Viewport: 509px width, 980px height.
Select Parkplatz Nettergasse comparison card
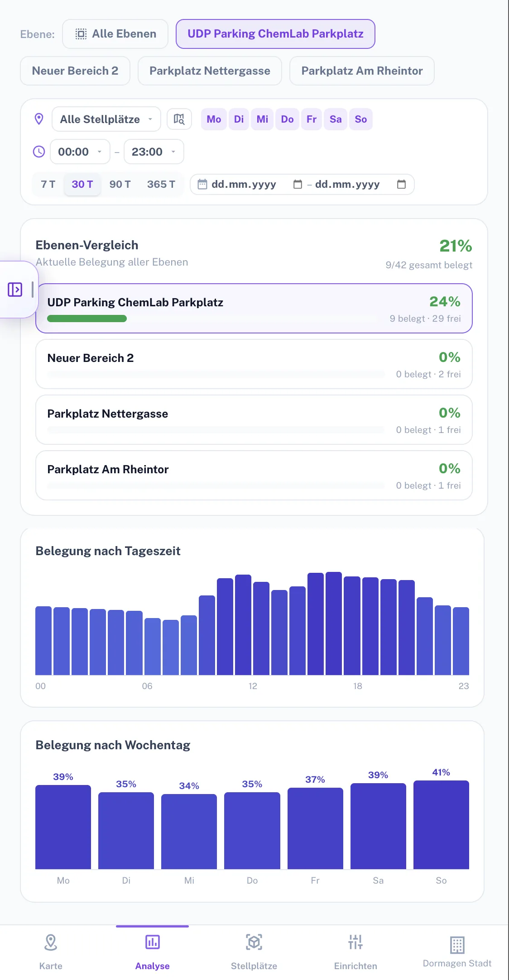254,420
